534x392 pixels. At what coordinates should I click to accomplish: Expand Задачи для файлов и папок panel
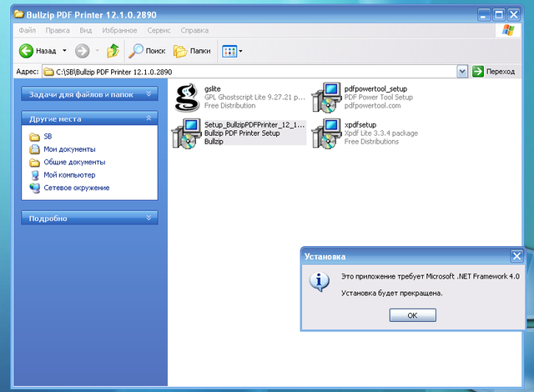tap(89, 94)
